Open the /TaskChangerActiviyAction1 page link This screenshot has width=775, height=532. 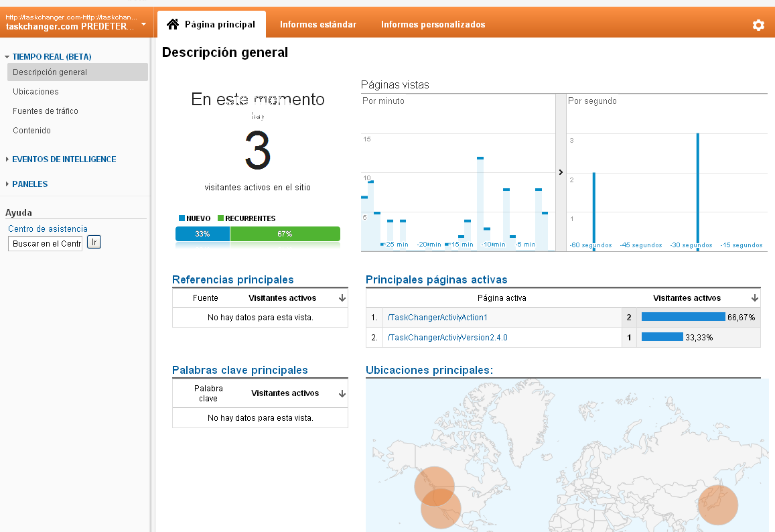point(437,318)
